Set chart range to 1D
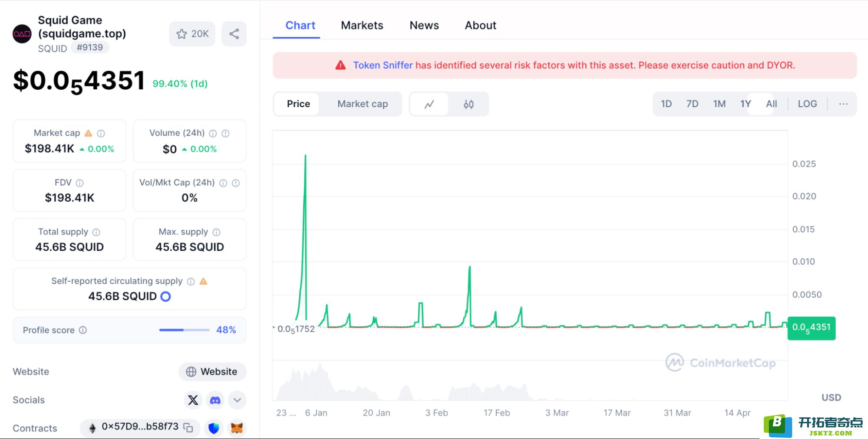Viewport: 868px width, 439px height. (x=666, y=104)
